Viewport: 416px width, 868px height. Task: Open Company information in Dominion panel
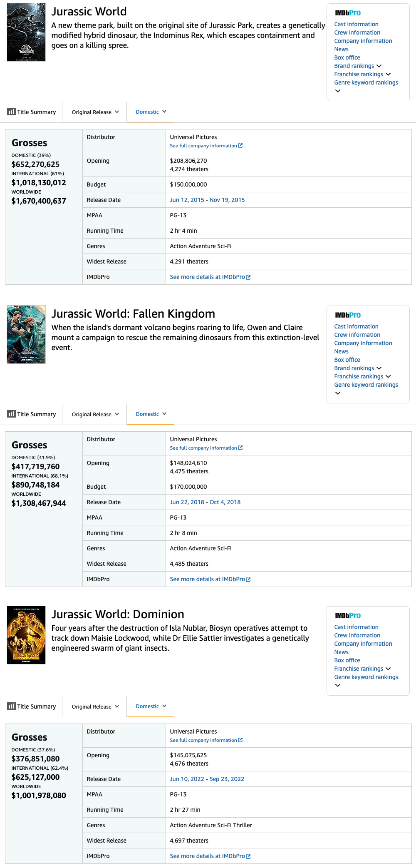click(x=363, y=644)
